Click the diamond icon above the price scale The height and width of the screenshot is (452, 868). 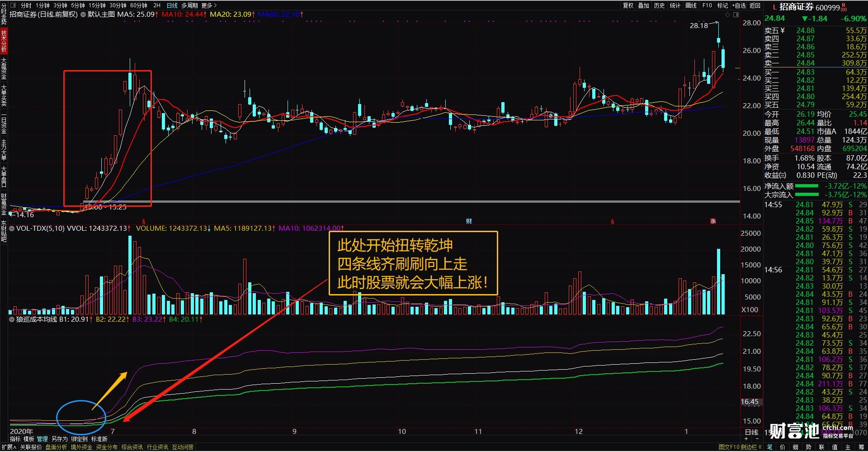point(727,15)
